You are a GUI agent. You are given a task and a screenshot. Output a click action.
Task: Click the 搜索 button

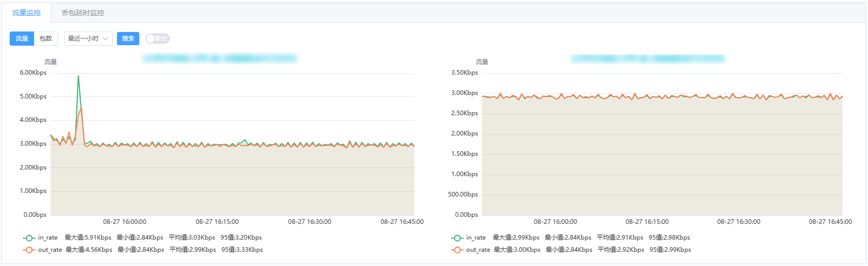[x=128, y=39]
